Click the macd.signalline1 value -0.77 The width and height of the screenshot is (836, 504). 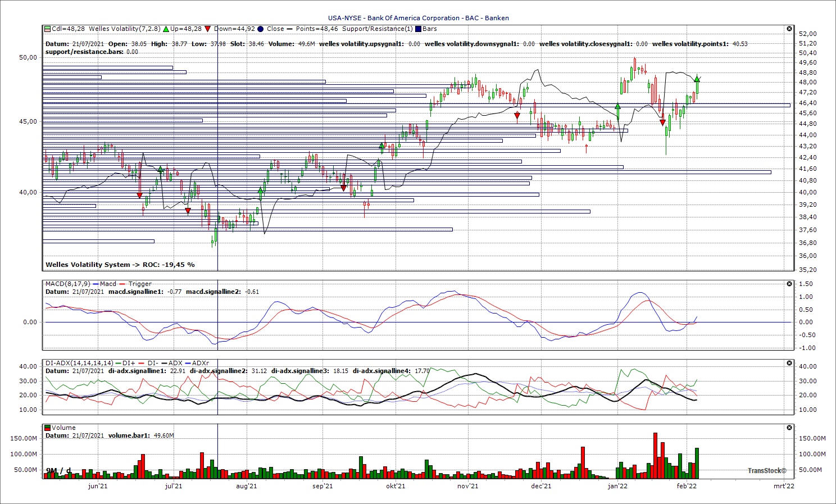coord(175,292)
